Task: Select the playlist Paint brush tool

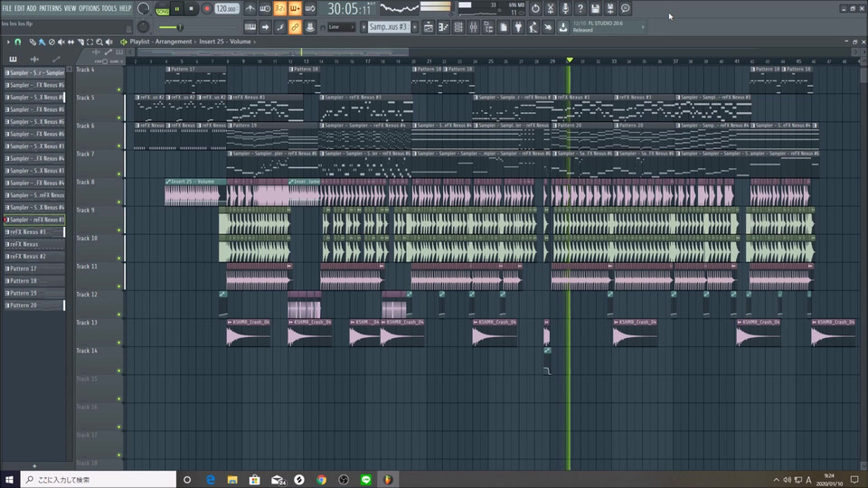Action: pos(42,42)
